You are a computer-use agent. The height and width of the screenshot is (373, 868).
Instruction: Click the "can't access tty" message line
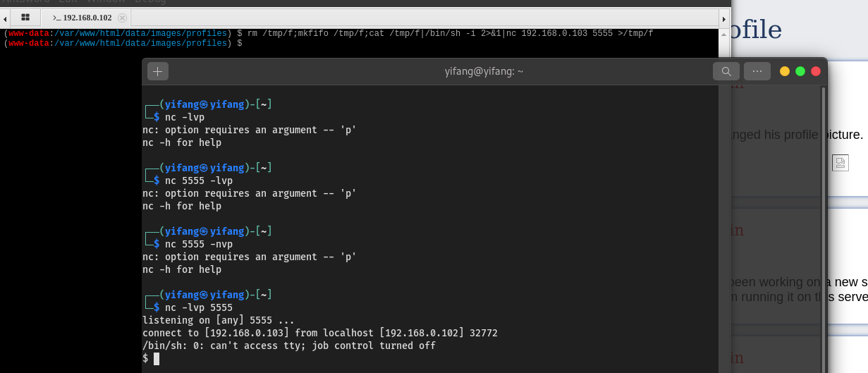coord(289,346)
